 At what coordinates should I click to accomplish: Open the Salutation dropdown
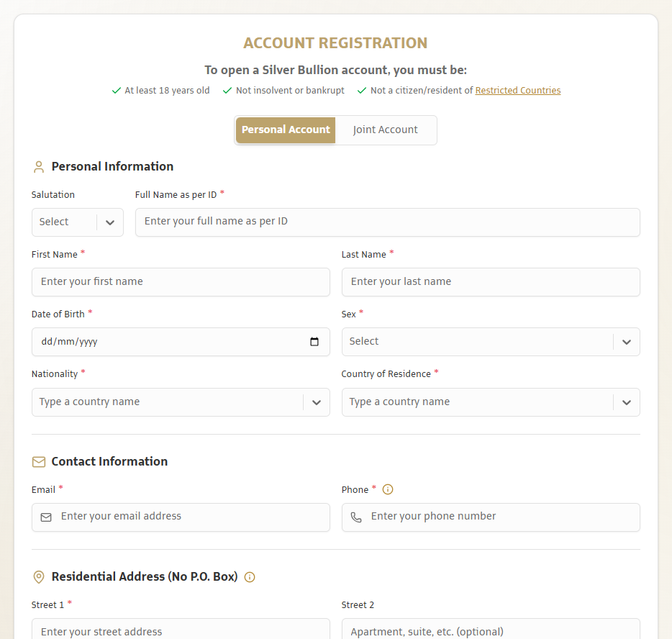[x=78, y=222]
